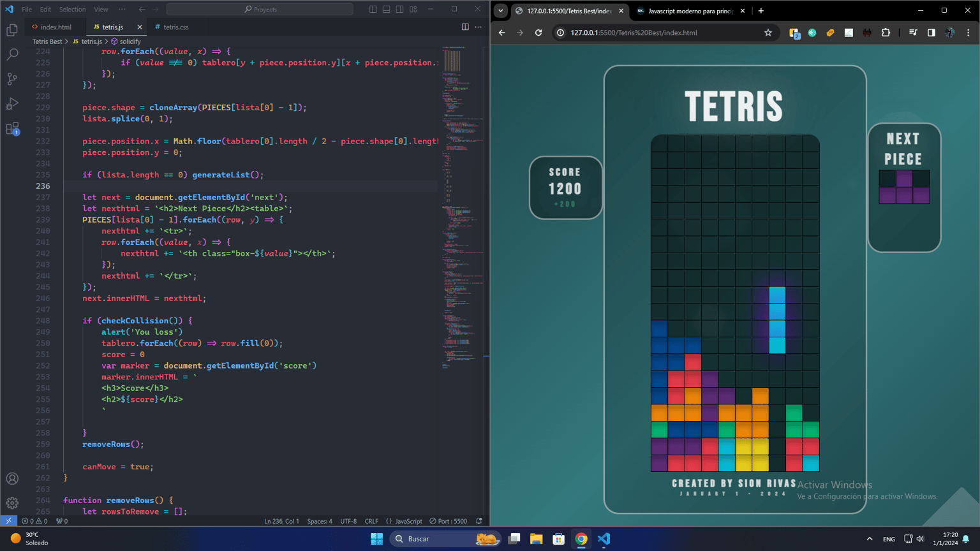
Task: Open editor More Actions menu
Action: coord(479,27)
